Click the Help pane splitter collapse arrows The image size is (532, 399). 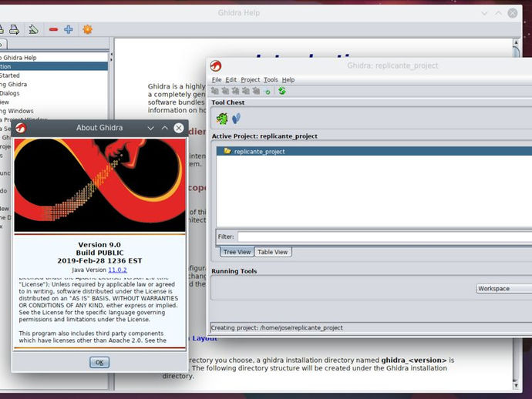pyautogui.click(x=111, y=56)
